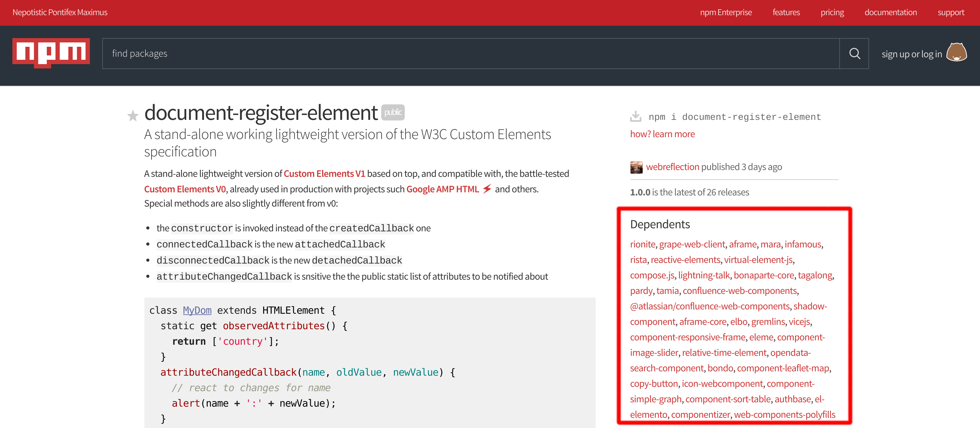This screenshot has height=428, width=980.
Task: Open the rionite dependent package
Action: [x=642, y=244]
